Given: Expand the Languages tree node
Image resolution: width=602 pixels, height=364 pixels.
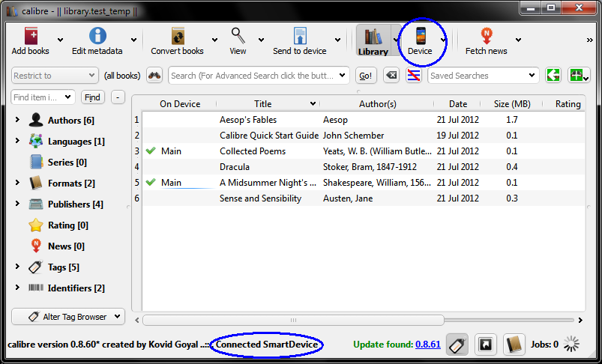Looking at the screenshot, I should 17,141.
